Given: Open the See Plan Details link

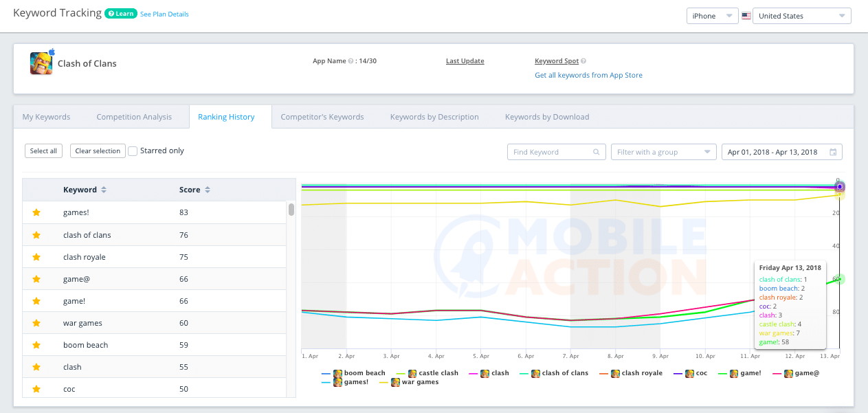Looking at the screenshot, I should 164,14.
